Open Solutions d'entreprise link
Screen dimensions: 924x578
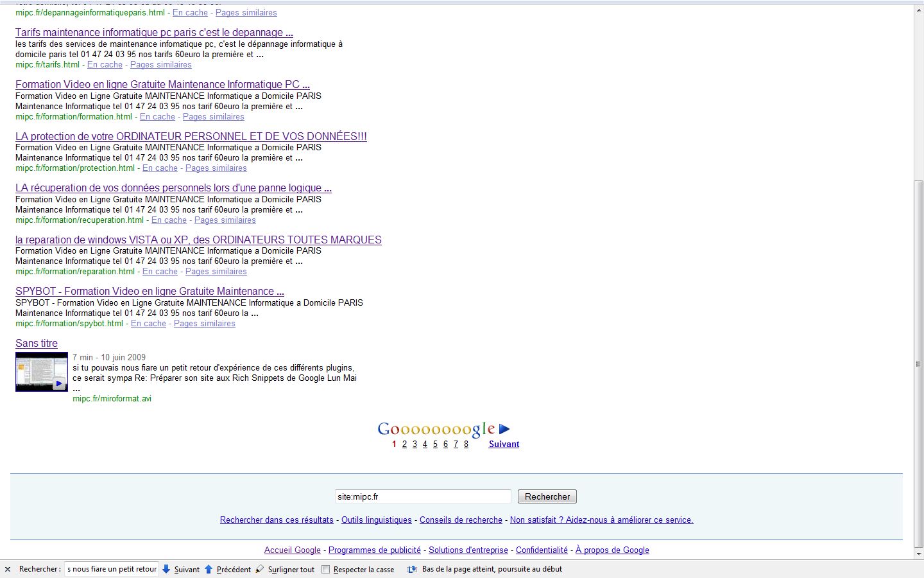468,550
